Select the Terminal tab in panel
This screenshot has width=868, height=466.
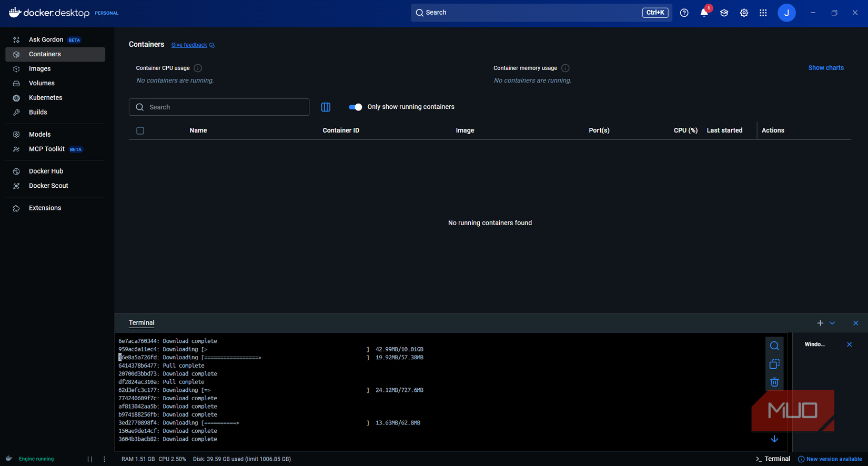142,323
